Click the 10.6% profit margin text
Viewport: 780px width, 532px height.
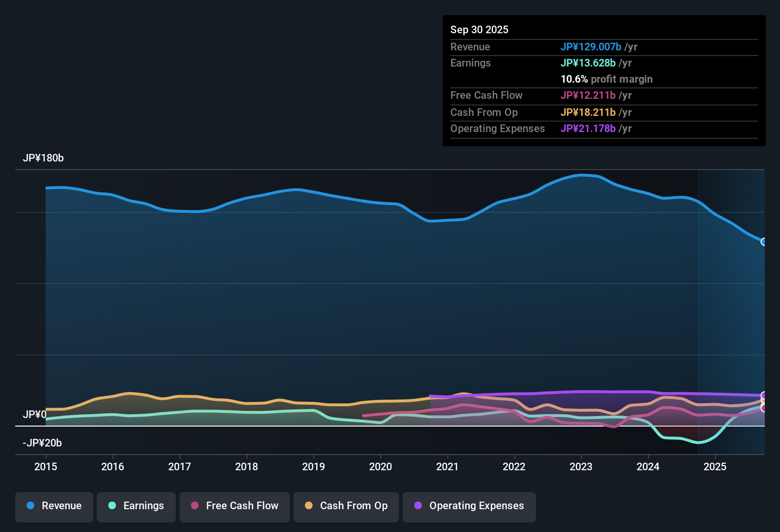click(x=607, y=79)
